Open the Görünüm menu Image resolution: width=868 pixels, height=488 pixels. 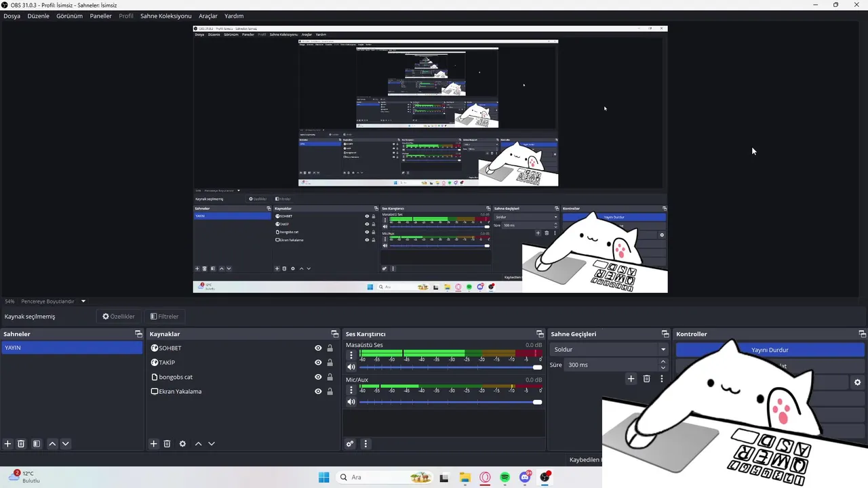coord(69,16)
